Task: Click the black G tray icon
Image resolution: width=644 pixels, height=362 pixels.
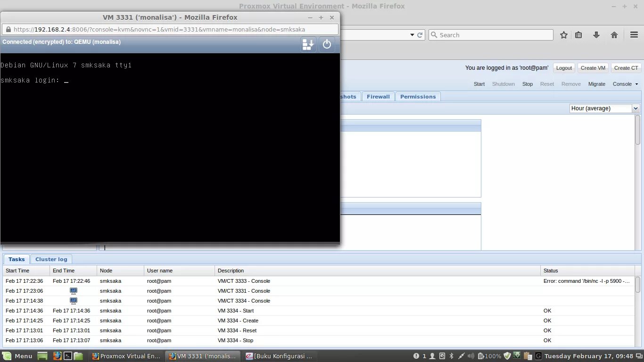Action: point(538,356)
